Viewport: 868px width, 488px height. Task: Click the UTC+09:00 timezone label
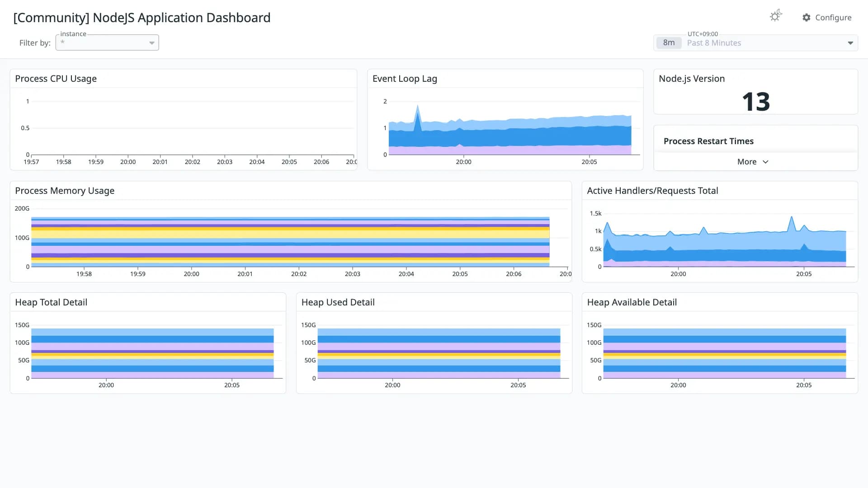tap(703, 34)
